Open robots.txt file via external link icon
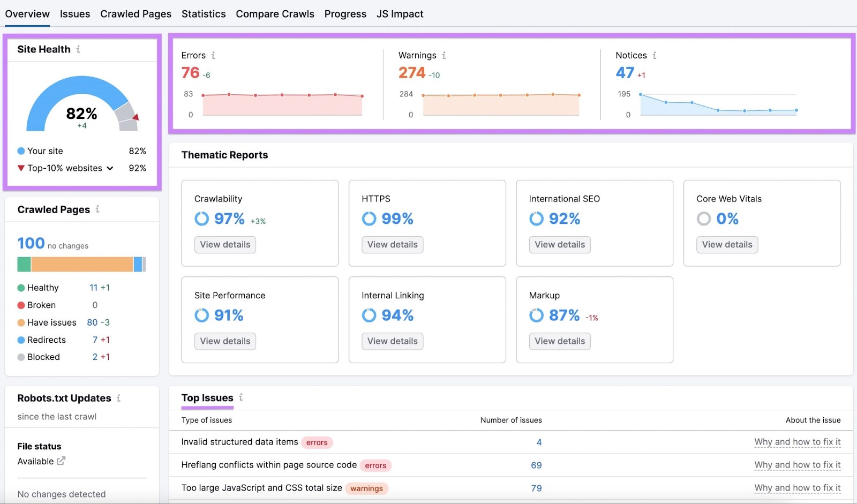 pyautogui.click(x=61, y=461)
